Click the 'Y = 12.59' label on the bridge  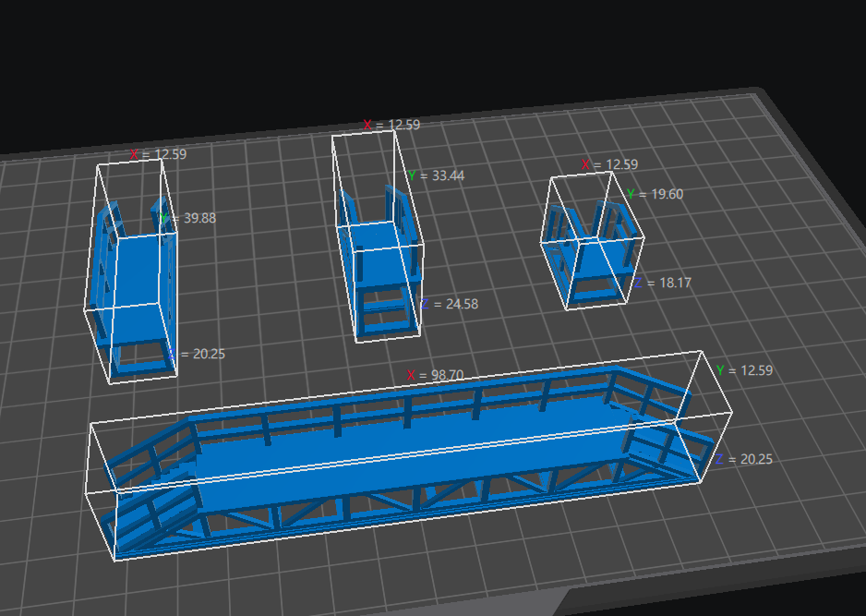[x=744, y=370]
